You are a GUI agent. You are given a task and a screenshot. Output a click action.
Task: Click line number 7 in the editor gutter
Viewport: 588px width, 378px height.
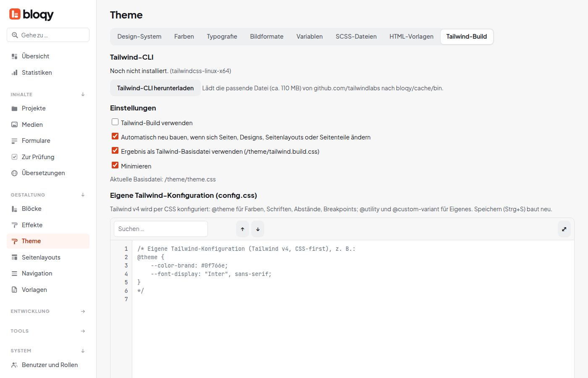(126, 299)
